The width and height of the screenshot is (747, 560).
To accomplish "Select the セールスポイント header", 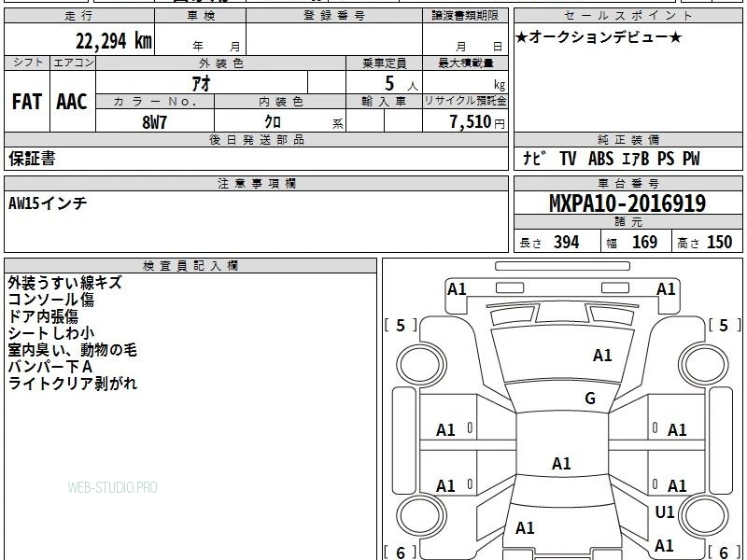I will pos(627,16).
